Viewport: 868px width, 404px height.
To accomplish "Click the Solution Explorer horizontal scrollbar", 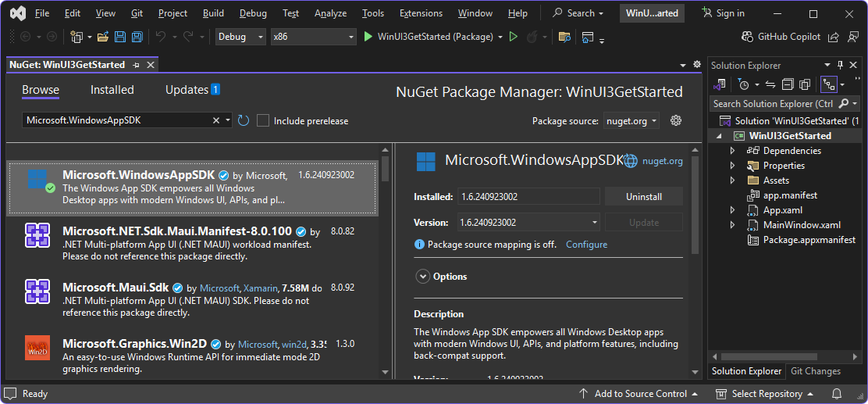I will (768, 357).
